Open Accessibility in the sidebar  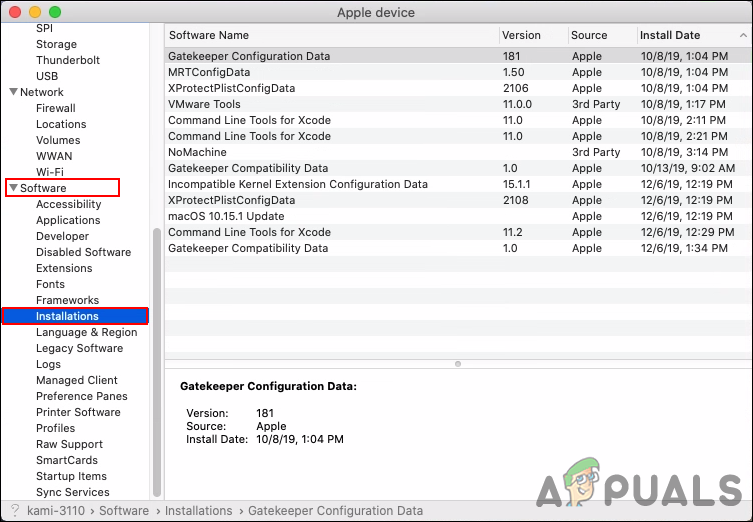click(x=69, y=204)
